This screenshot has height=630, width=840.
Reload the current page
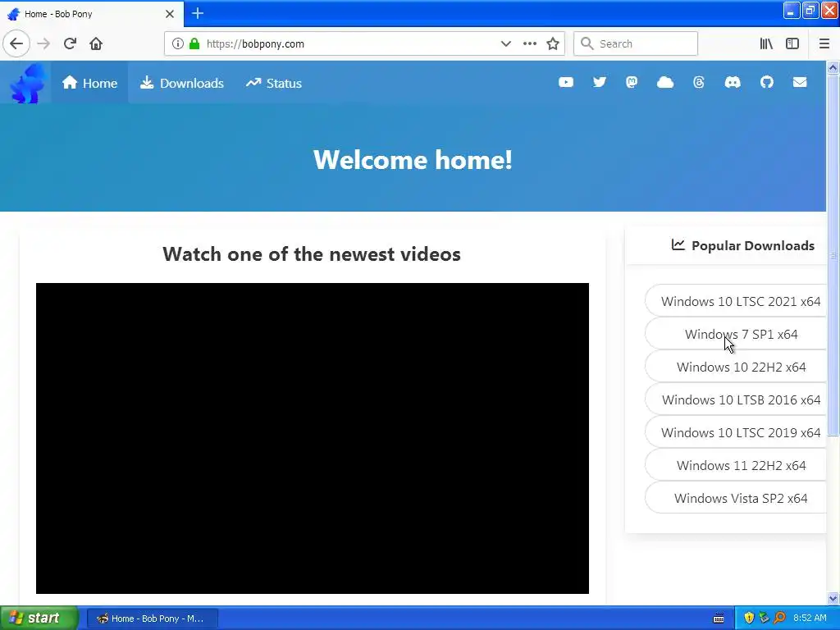pyautogui.click(x=70, y=43)
